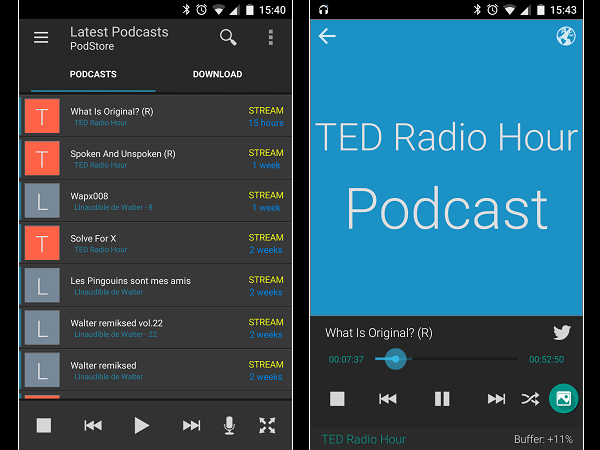Tap the search magnifier icon
This screenshot has width=600, height=450.
(228, 38)
